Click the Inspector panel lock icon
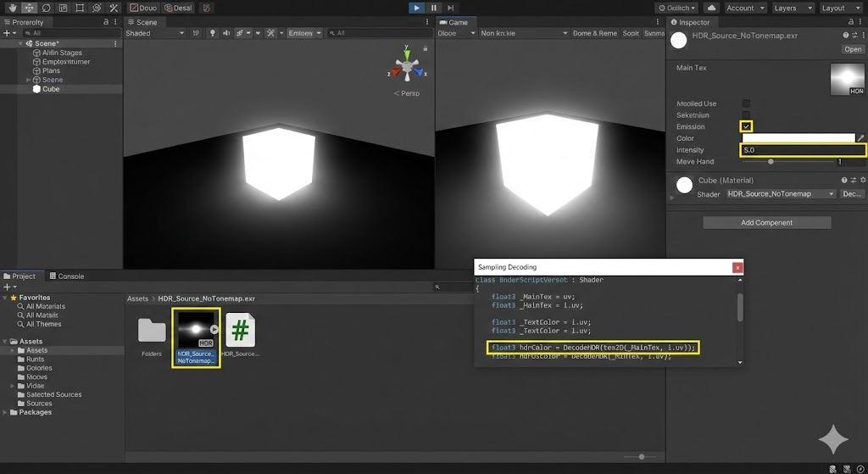Screen dimensions: 868x474 (851, 22)
